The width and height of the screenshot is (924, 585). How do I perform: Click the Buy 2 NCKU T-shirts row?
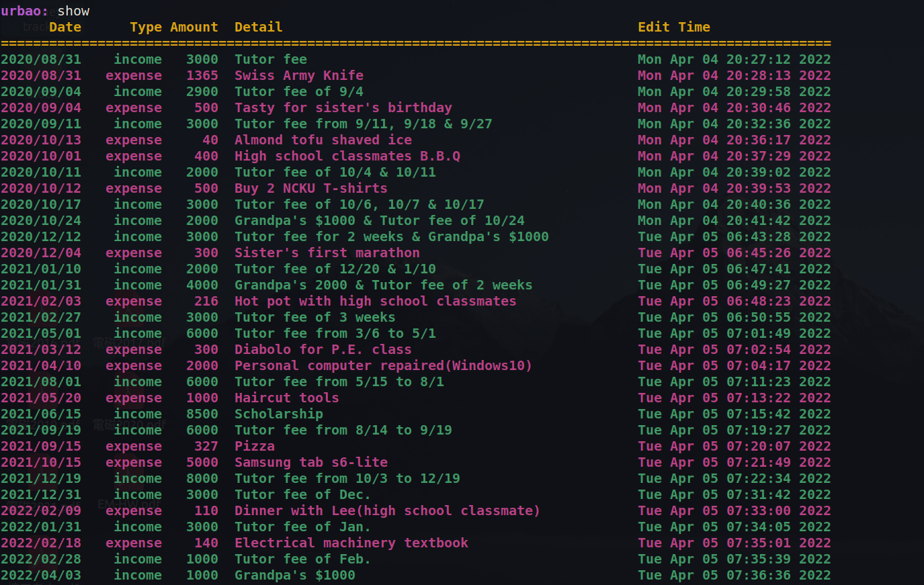click(x=310, y=188)
